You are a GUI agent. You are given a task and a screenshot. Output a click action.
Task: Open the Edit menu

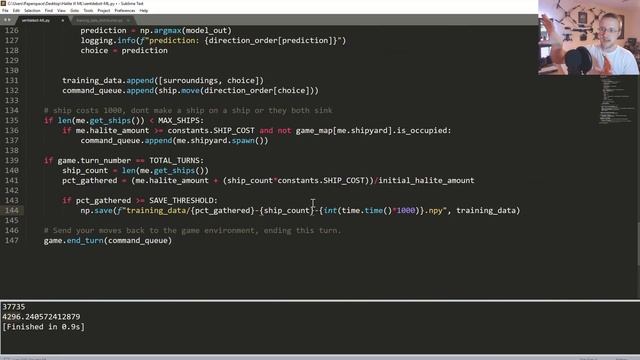click(x=16, y=11)
